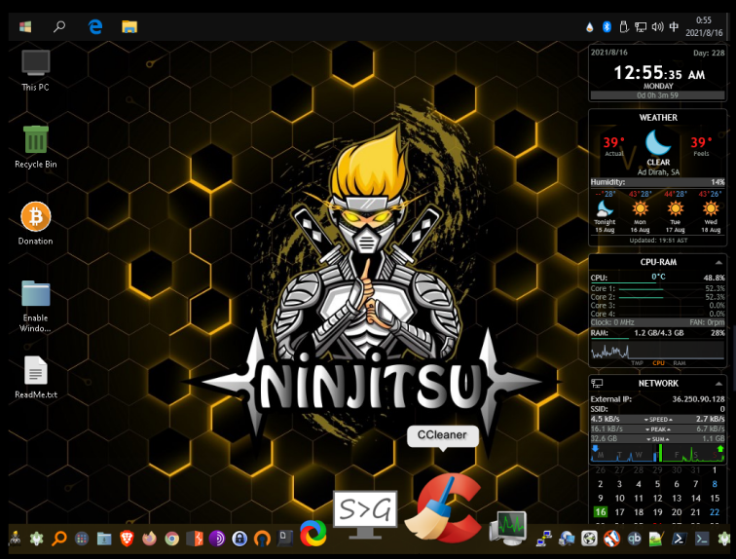Open the Enable Windo... folder
The height and width of the screenshot is (560, 736).
[x=35, y=307]
